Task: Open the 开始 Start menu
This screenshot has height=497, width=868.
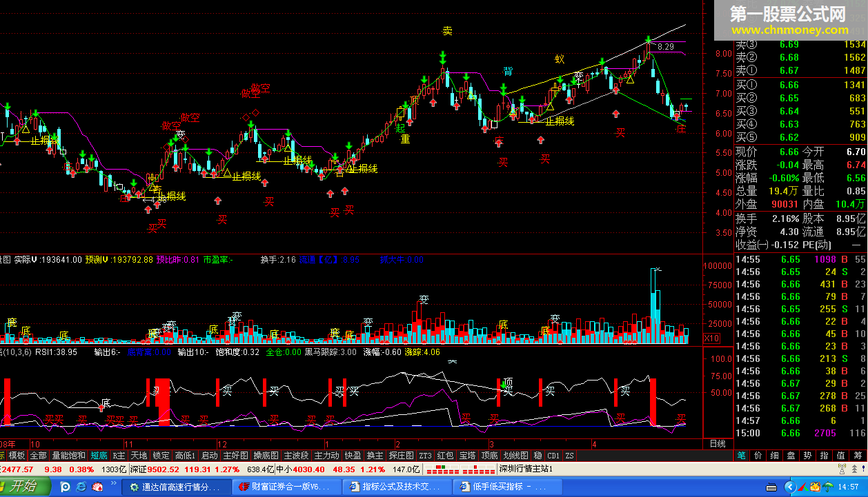Action: point(26,487)
